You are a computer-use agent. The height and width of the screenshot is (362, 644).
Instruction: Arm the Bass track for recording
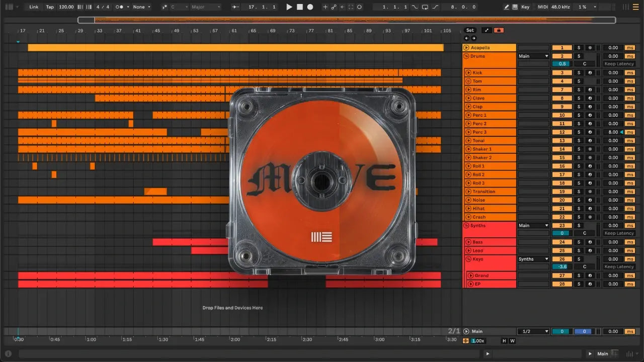pos(590,242)
